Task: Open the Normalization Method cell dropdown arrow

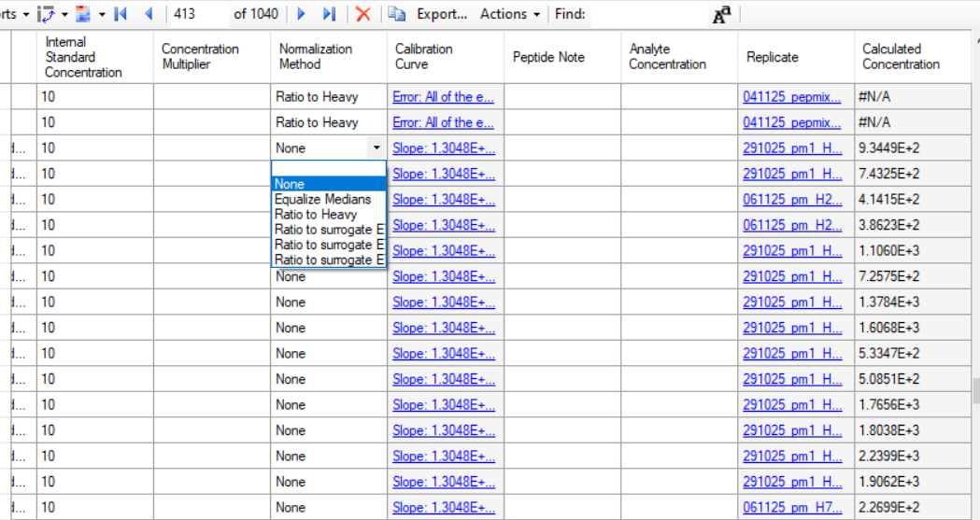Action: [376, 148]
